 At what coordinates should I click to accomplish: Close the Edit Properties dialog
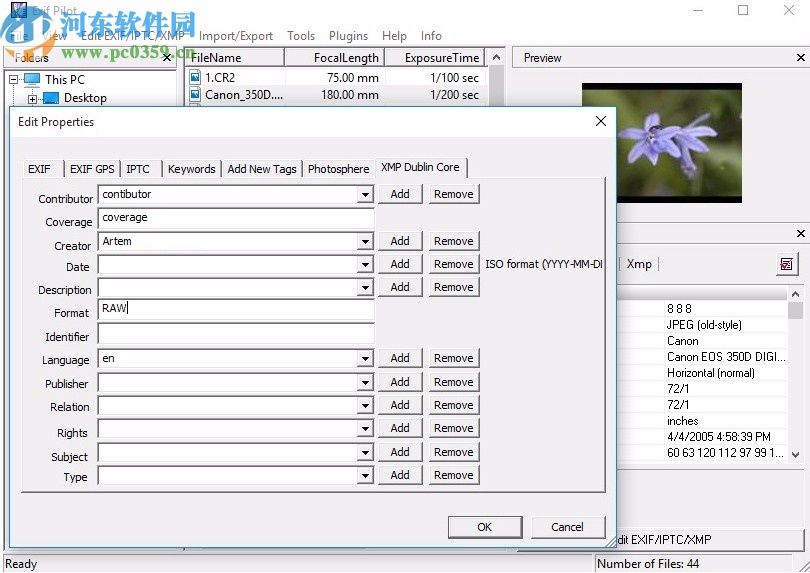[601, 121]
